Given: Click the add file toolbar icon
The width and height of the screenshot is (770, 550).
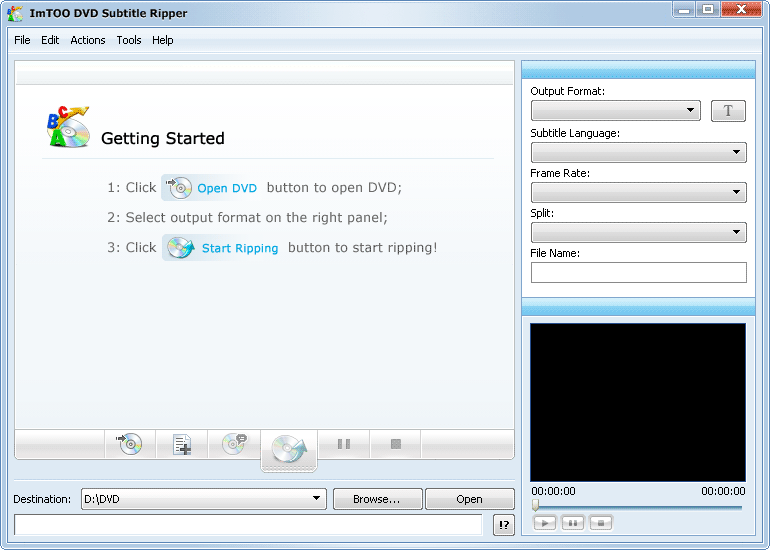Looking at the screenshot, I should click(182, 444).
